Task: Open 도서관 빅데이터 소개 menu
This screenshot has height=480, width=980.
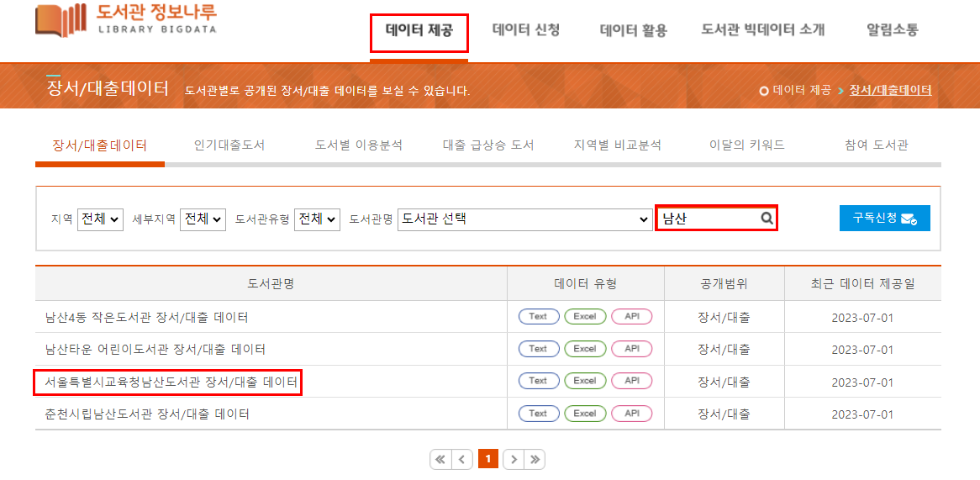Action: tap(763, 30)
